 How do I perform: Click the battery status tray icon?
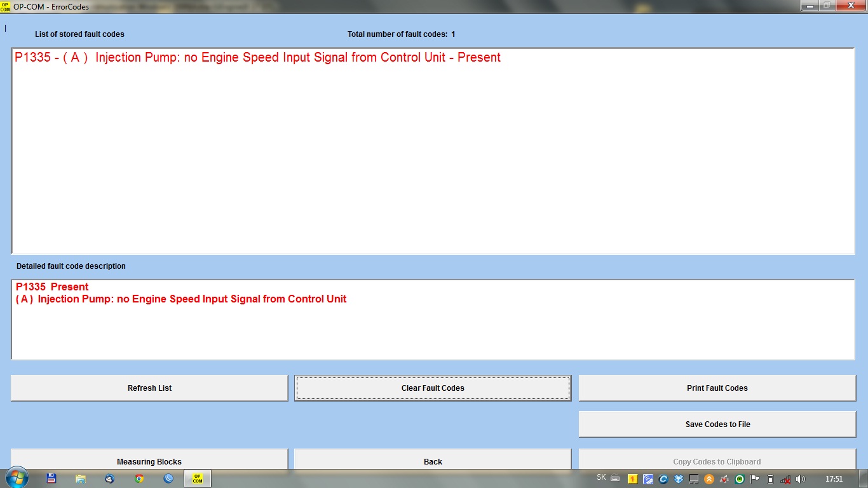770,479
